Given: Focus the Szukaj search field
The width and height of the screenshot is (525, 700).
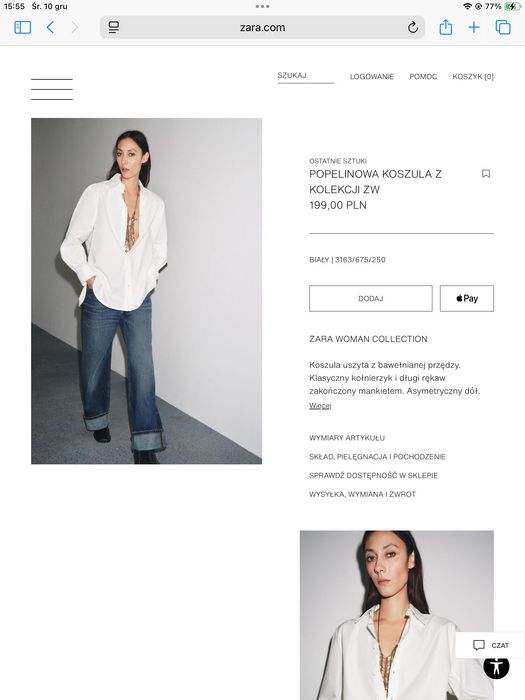Looking at the screenshot, I should click(306, 76).
